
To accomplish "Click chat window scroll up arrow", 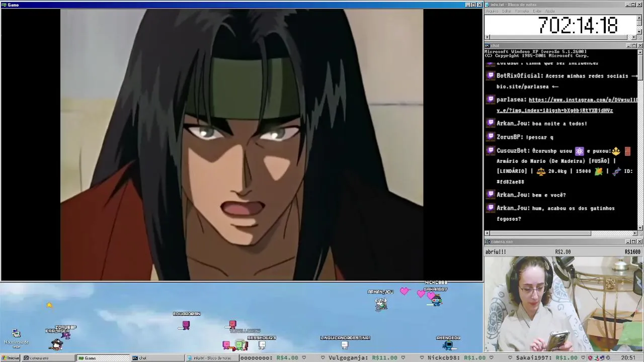I will pyautogui.click(x=640, y=52).
